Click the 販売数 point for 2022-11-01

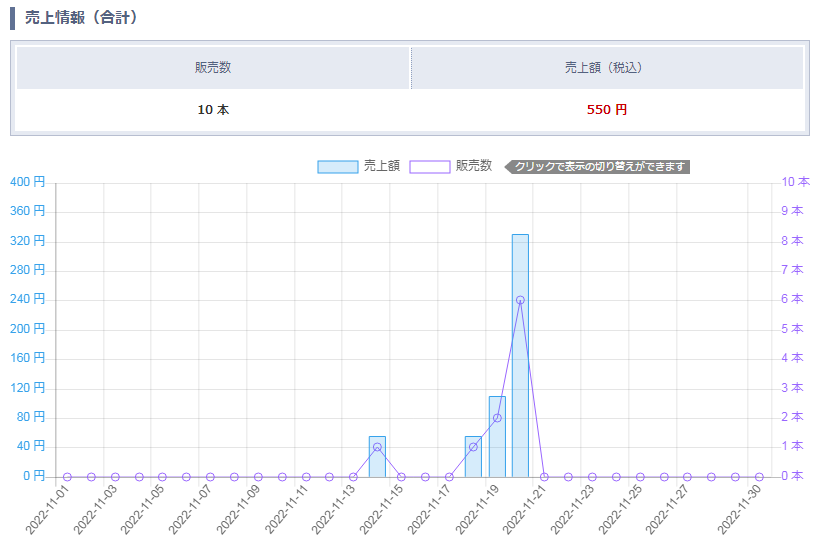(67, 477)
